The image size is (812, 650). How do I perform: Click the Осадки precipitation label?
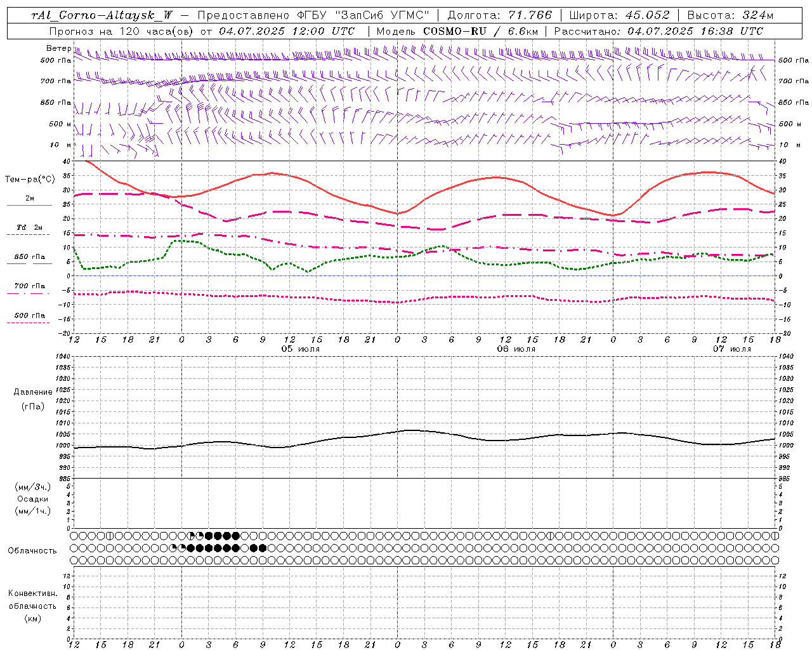click(33, 499)
